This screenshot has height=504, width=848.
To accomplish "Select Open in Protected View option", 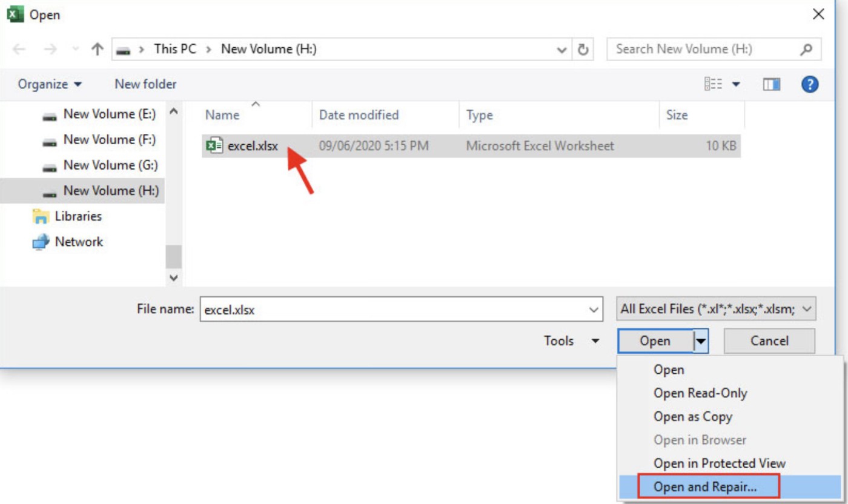I will pyautogui.click(x=719, y=463).
